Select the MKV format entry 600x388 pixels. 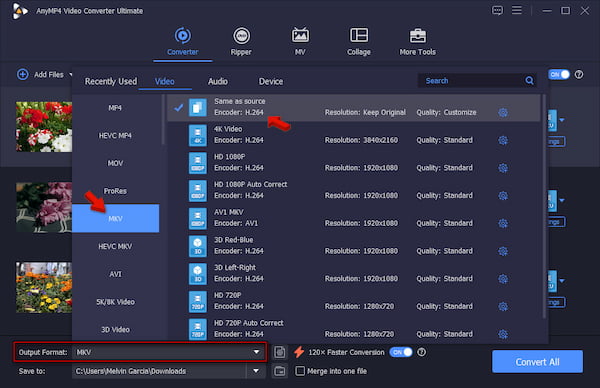pyautogui.click(x=115, y=218)
